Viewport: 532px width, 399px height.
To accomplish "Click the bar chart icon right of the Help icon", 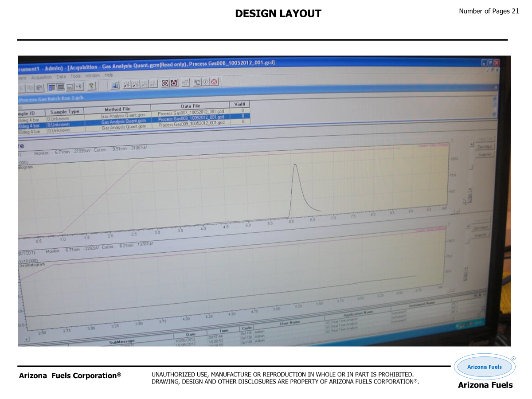I will click(115, 85).
